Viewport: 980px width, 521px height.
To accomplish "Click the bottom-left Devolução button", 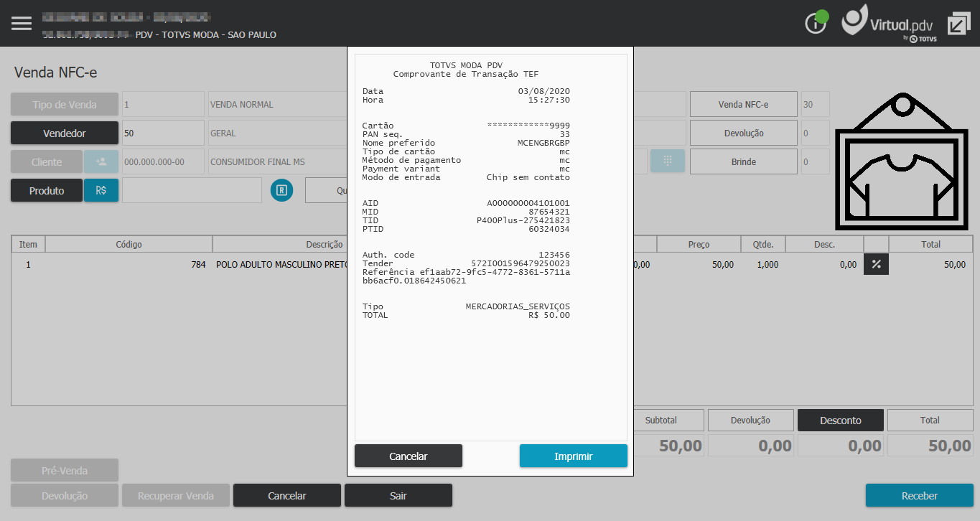I will point(65,495).
